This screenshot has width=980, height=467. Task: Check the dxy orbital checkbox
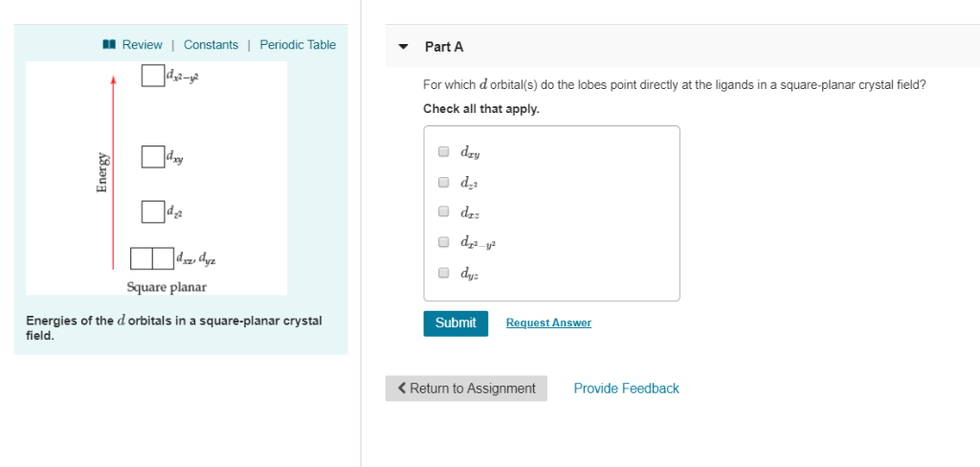(444, 151)
